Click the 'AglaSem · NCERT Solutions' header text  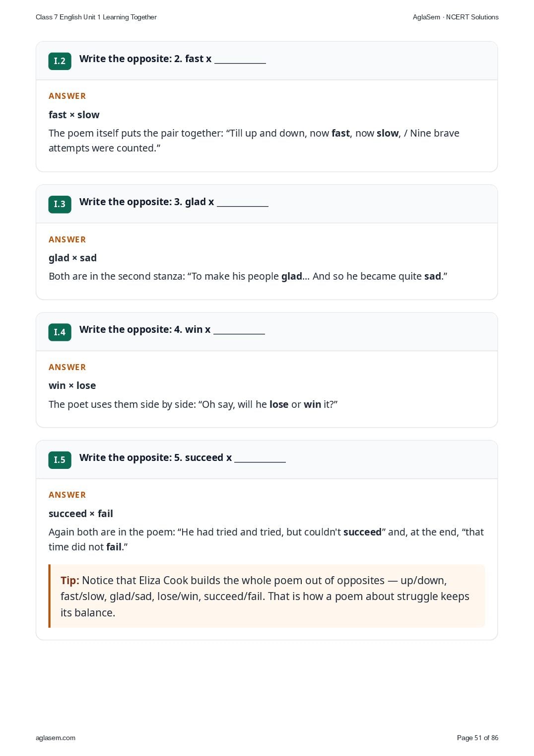pyautogui.click(x=456, y=17)
